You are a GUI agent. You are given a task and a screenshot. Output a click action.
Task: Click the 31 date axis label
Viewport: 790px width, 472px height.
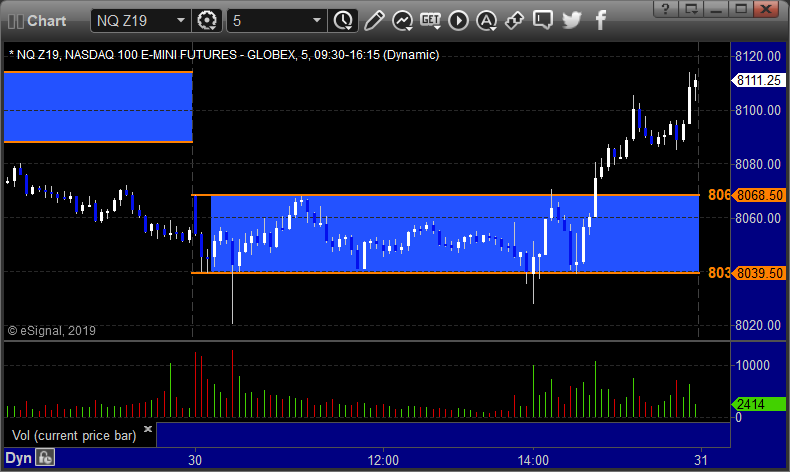pyautogui.click(x=701, y=460)
